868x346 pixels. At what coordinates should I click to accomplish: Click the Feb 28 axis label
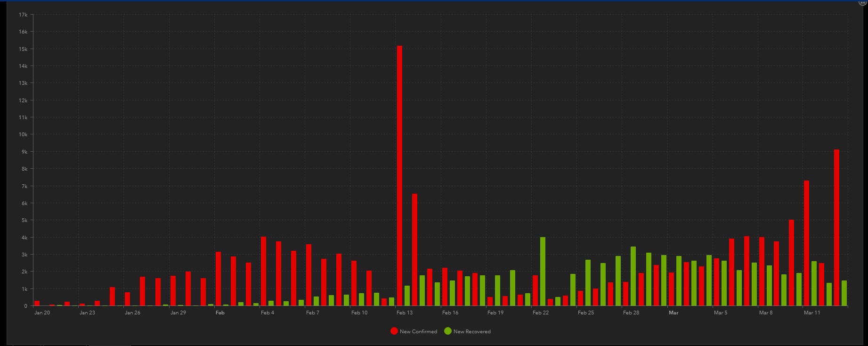point(631,313)
